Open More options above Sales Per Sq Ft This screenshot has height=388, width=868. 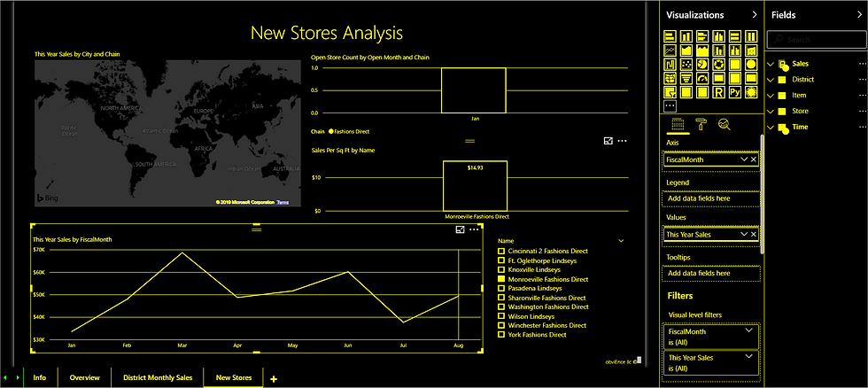(x=622, y=141)
